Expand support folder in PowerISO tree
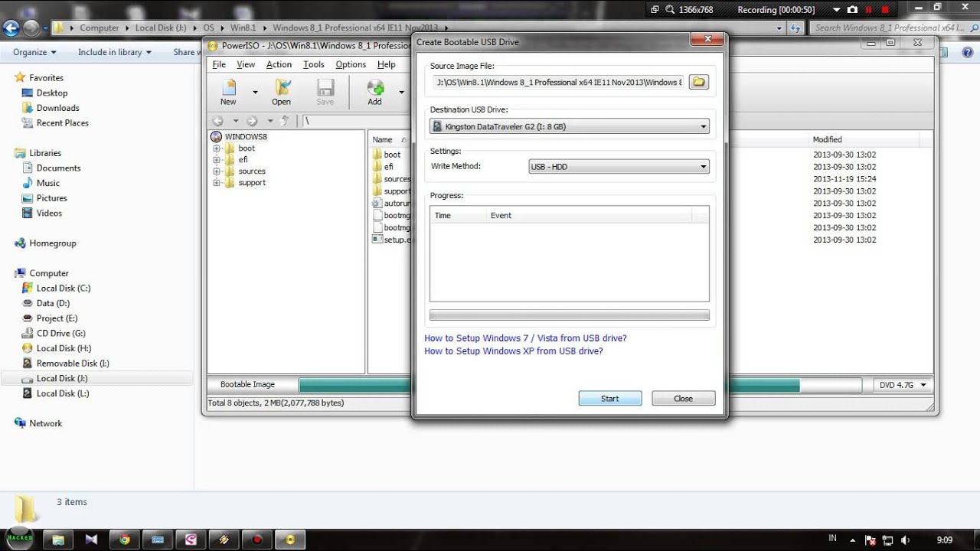Screen dimensions: 980x551 click(x=217, y=183)
